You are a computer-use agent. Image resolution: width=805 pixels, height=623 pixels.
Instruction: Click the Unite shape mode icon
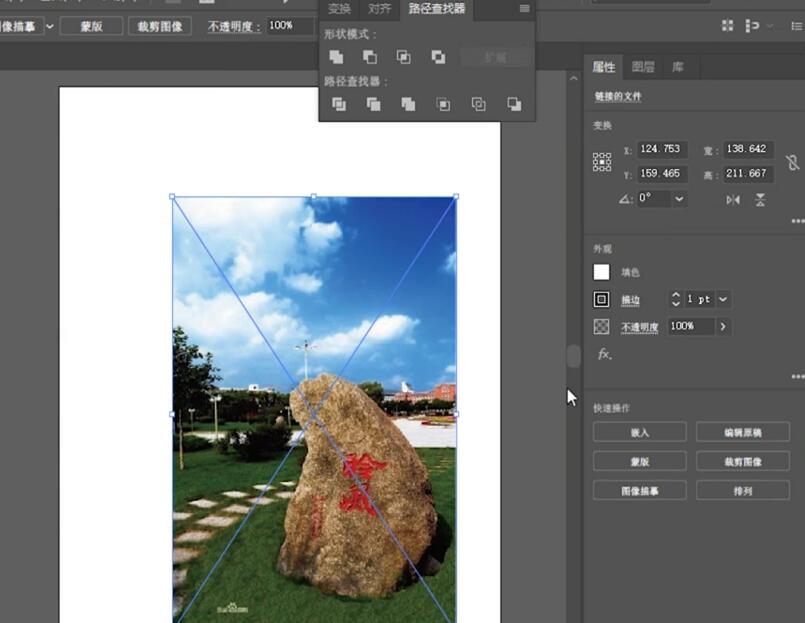pyautogui.click(x=336, y=57)
